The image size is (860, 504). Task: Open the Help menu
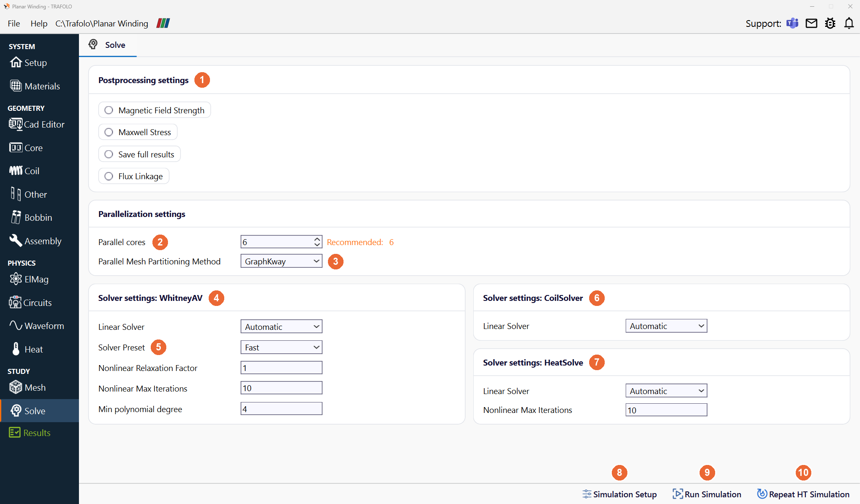coord(39,24)
